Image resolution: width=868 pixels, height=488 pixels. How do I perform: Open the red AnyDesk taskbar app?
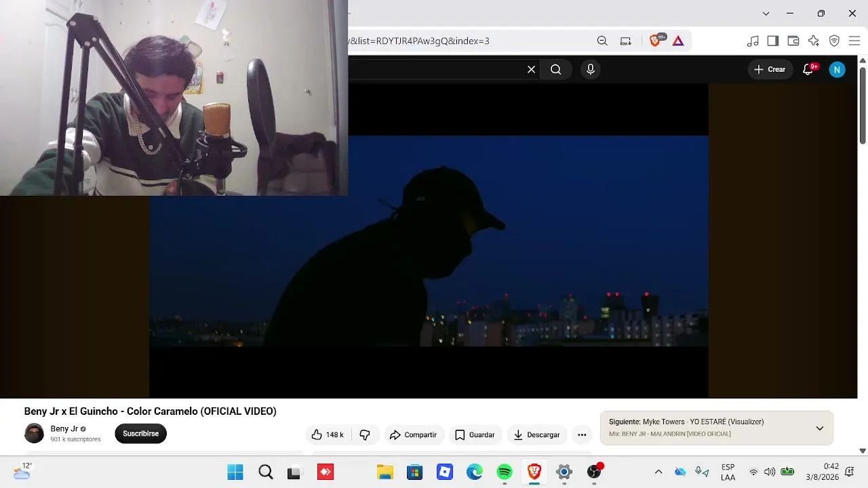(325, 472)
